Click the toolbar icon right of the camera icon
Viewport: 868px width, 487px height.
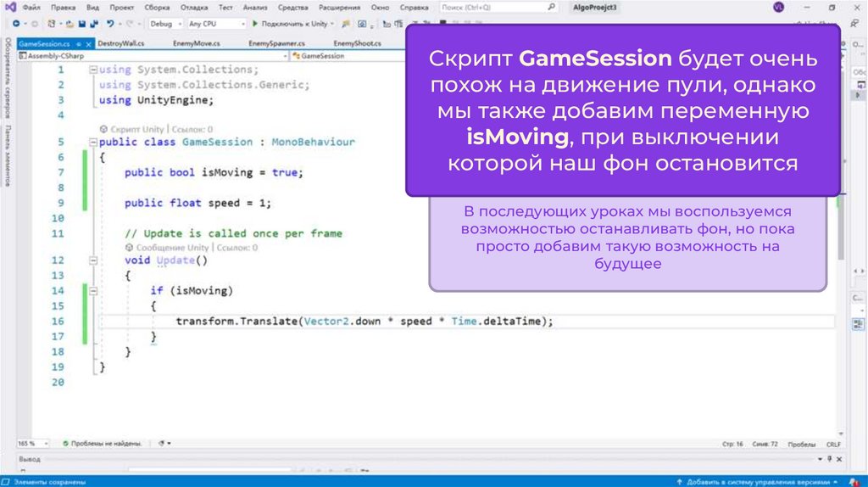[x=387, y=24]
